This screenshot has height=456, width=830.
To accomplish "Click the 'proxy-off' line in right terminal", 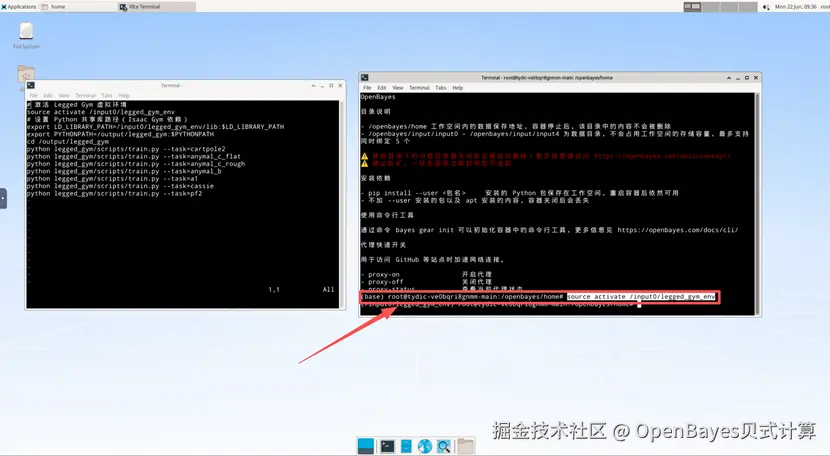I will coord(427,282).
